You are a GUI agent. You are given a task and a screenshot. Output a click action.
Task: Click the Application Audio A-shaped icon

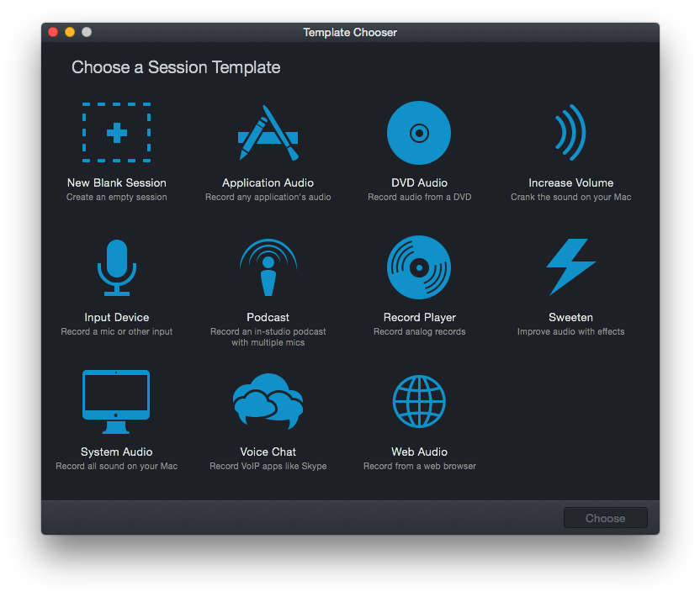coord(268,132)
